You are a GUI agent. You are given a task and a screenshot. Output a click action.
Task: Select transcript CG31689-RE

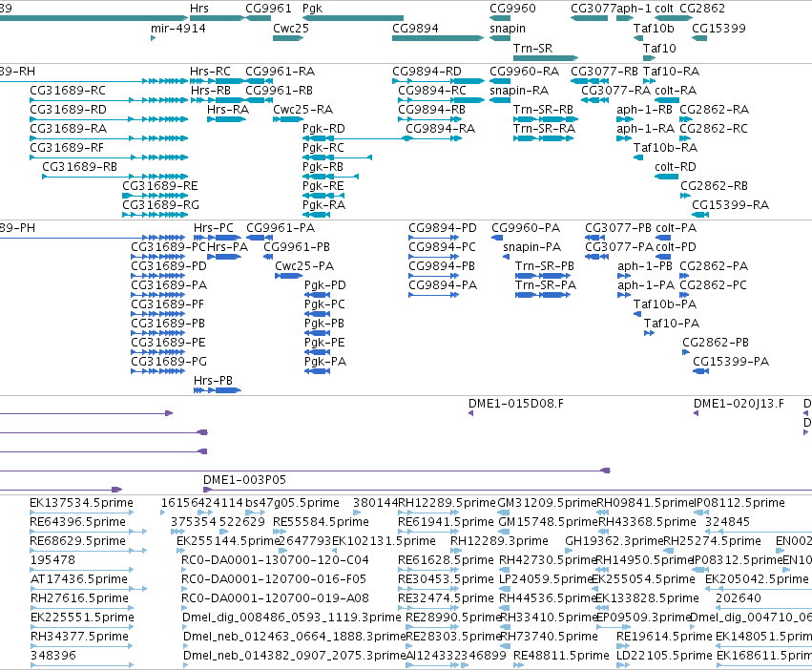[x=160, y=186]
